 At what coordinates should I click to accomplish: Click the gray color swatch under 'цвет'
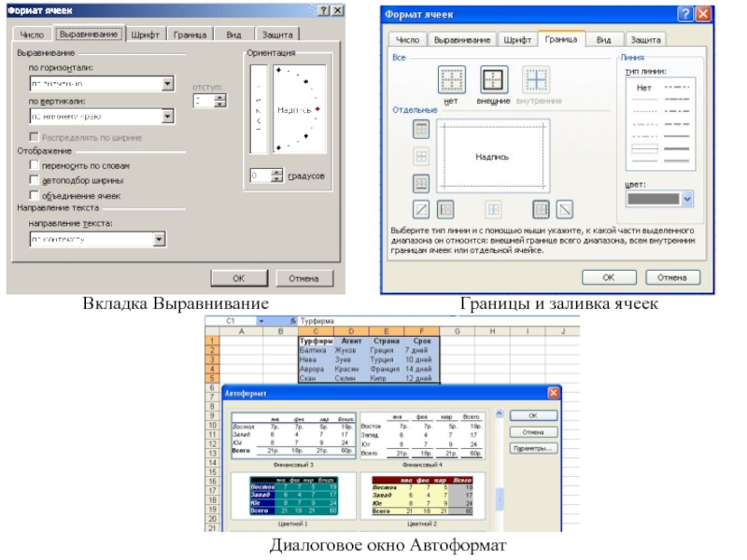(x=654, y=199)
